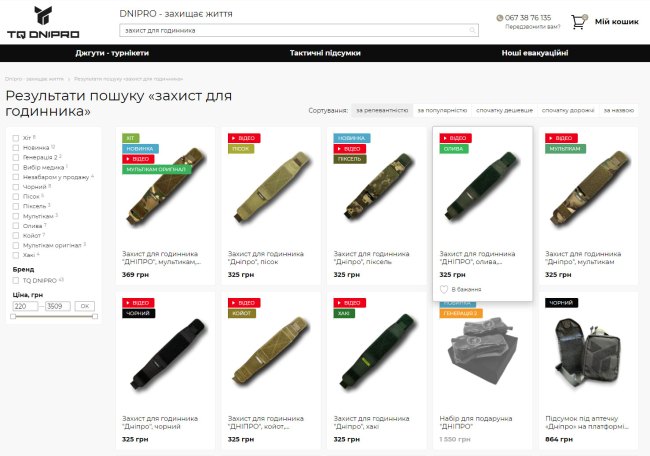Click the search input field
Viewport: 650px width, 456px height.
[299, 30]
